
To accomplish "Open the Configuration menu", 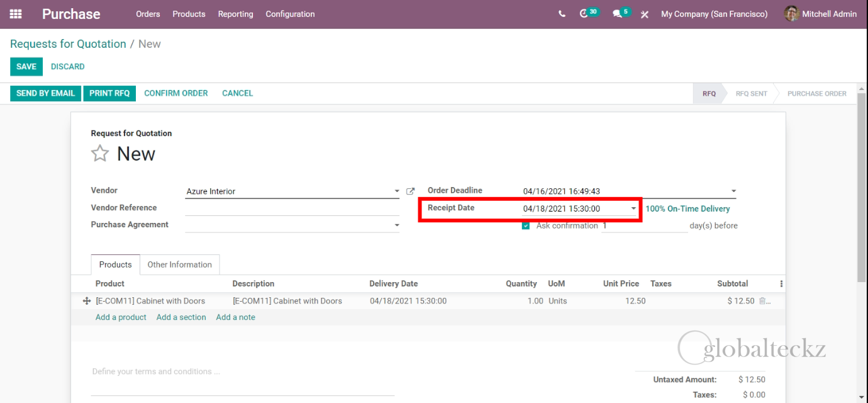I will pos(290,14).
